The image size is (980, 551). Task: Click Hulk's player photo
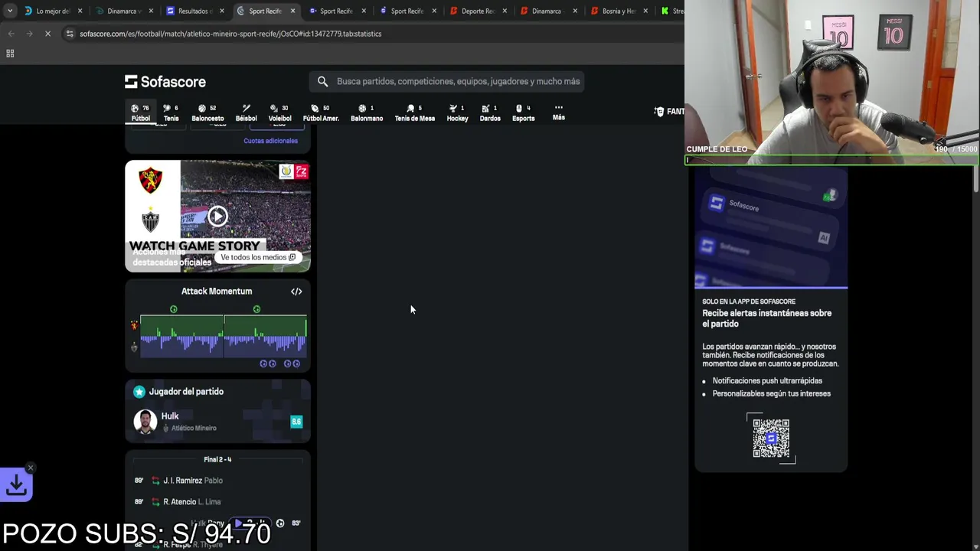[145, 422]
